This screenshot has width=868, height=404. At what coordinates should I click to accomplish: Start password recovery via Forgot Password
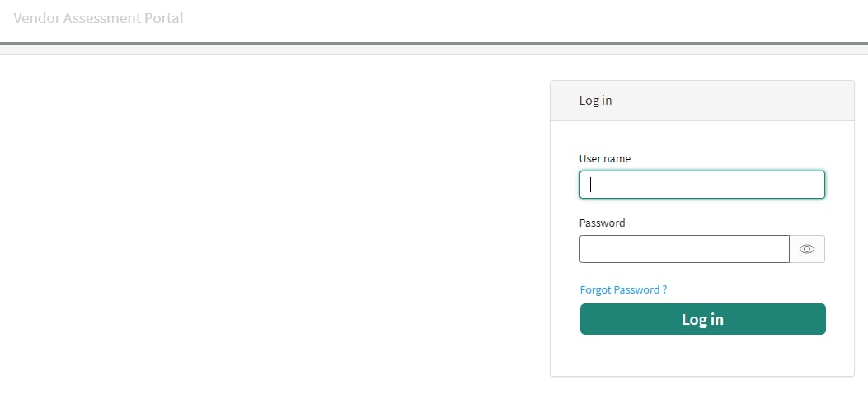click(623, 290)
